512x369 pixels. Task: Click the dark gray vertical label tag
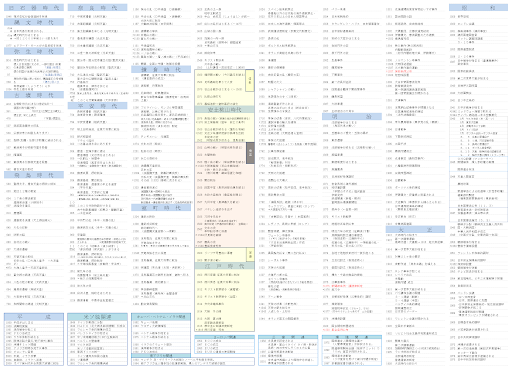pyautogui.click(x=250, y=153)
